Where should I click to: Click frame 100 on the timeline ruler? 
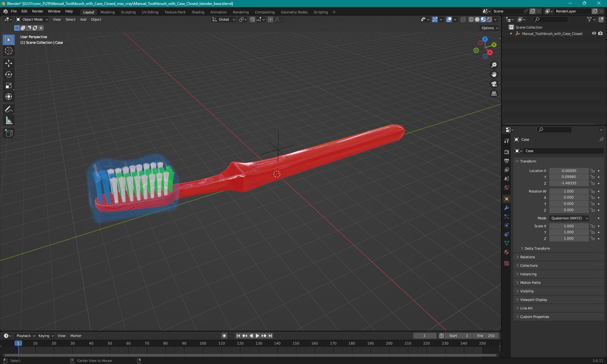[203, 343]
